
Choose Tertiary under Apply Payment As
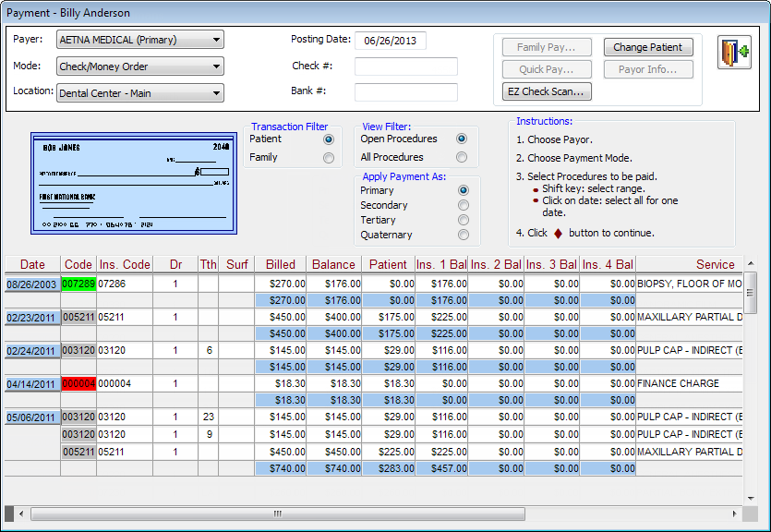[463, 221]
